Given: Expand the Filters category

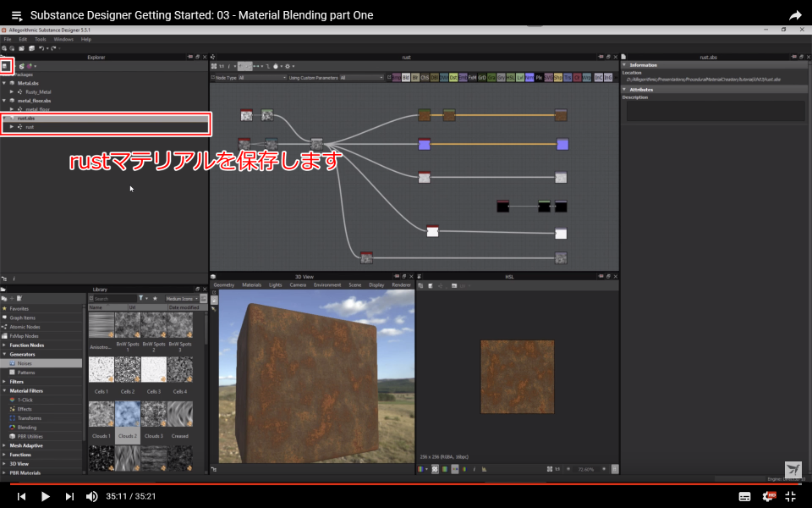Looking at the screenshot, I should (4, 382).
